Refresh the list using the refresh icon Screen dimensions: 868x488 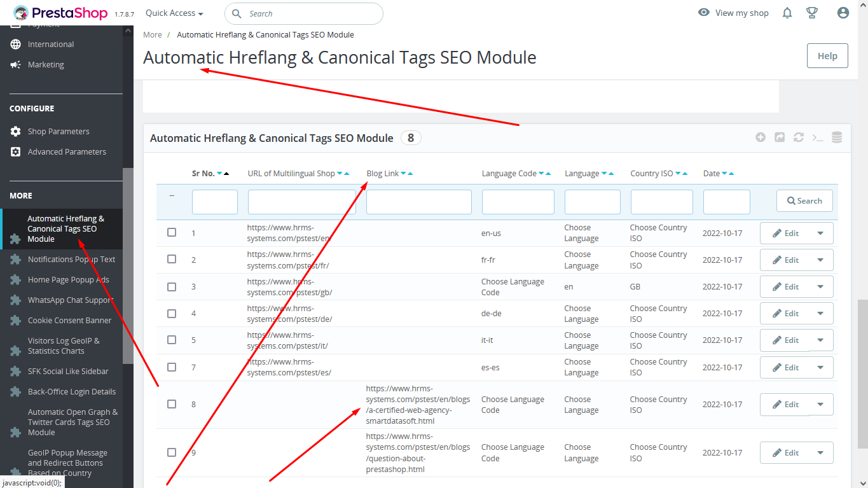tap(799, 137)
